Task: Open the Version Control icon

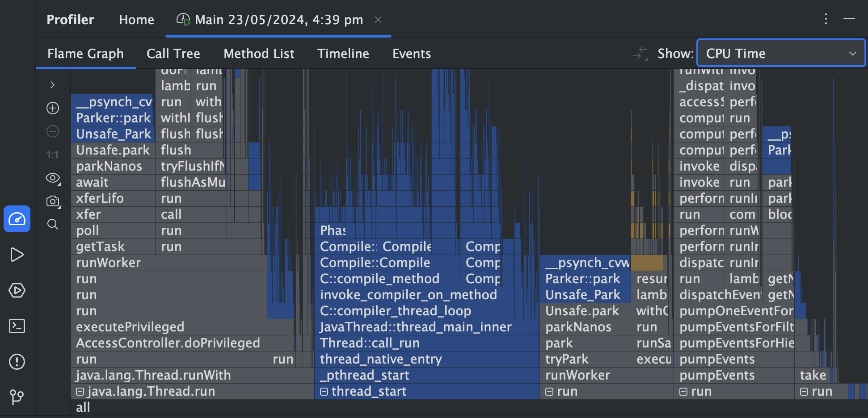Action: point(17,397)
